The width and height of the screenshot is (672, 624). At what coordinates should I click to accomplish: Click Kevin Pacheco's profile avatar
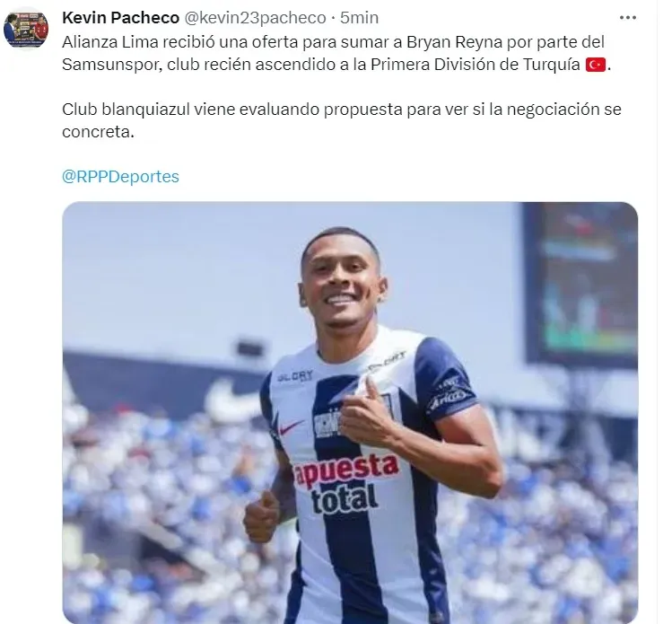26,29
